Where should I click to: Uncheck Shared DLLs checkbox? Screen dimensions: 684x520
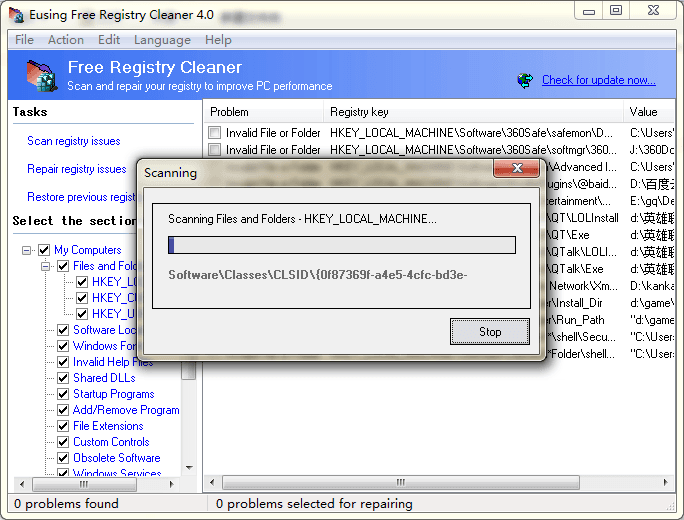[x=63, y=378]
